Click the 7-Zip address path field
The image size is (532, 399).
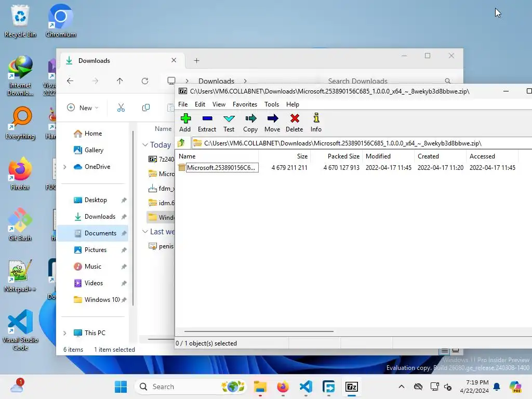362,143
